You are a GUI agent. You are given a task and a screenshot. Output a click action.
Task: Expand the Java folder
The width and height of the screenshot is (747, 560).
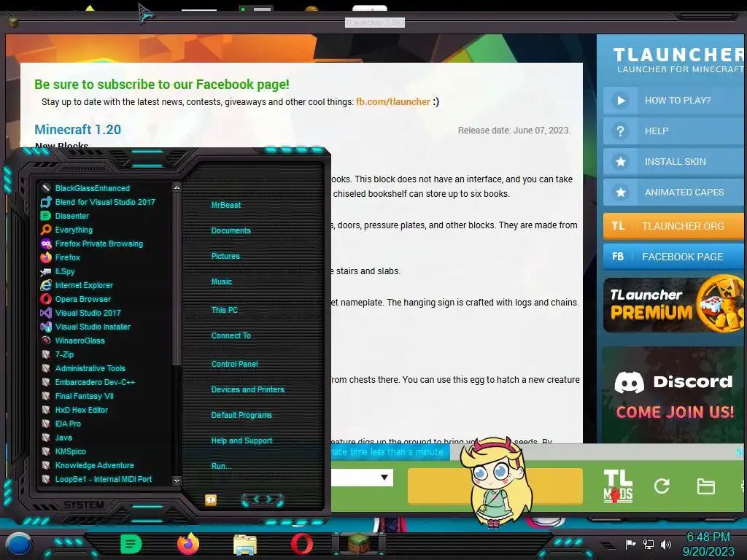(57, 437)
